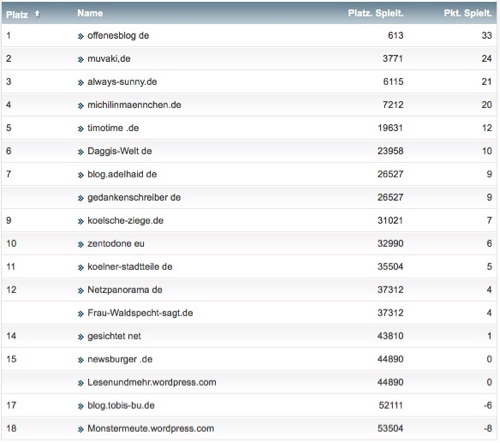Image resolution: width=500 pixels, height=443 pixels.
Task: Click the arrow icon before michilinmaennchen.de
Action: click(80, 106)
